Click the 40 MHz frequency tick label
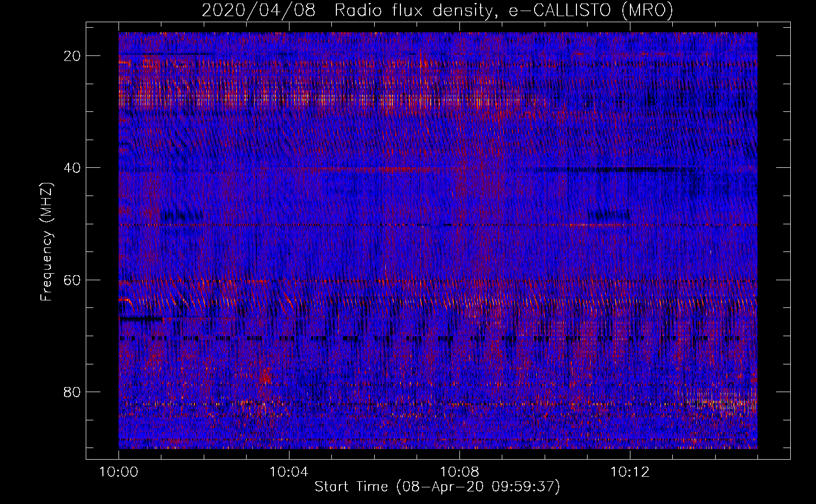Image resolution: width=816 pixels, height=504 pixels. click(72, 168)
